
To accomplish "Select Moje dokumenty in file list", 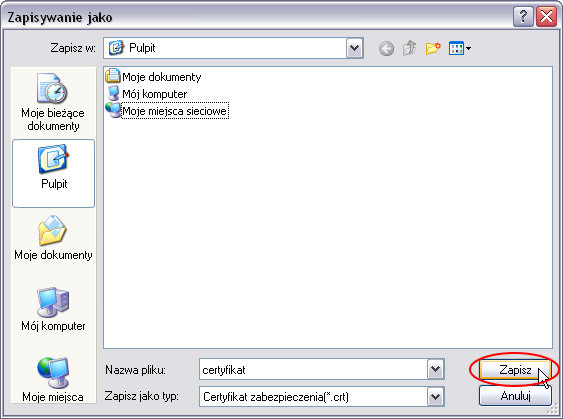I will (x=153, y=76).
